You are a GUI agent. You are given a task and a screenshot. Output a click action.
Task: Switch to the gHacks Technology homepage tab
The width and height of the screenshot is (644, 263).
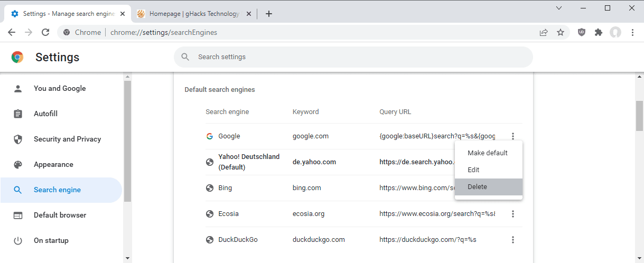[x=193, y=14]
